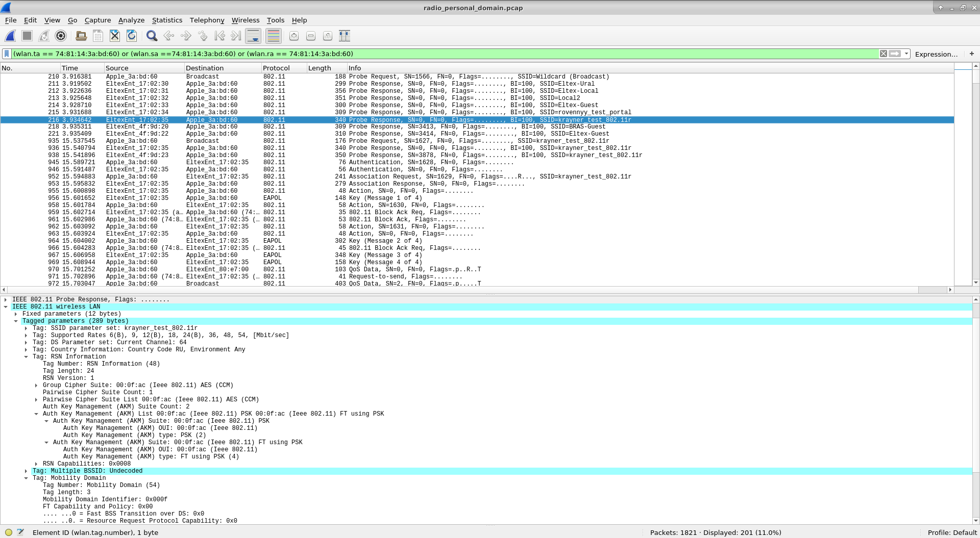
Task: Collapse the RSN Information tag
Action: pos(26,357)
